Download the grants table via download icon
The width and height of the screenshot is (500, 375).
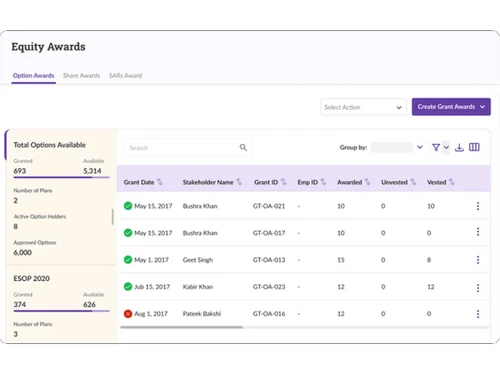[x=459, y=147]
